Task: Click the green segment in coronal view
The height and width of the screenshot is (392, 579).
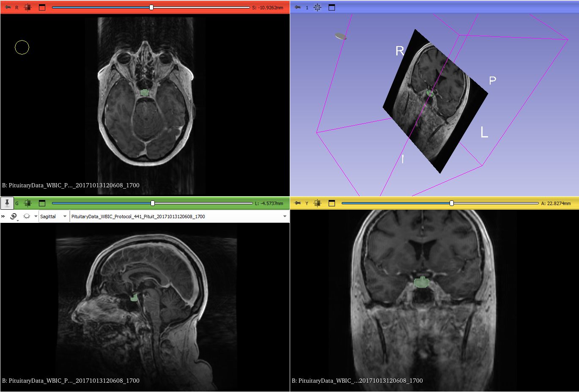Action: tap(422, 282)
